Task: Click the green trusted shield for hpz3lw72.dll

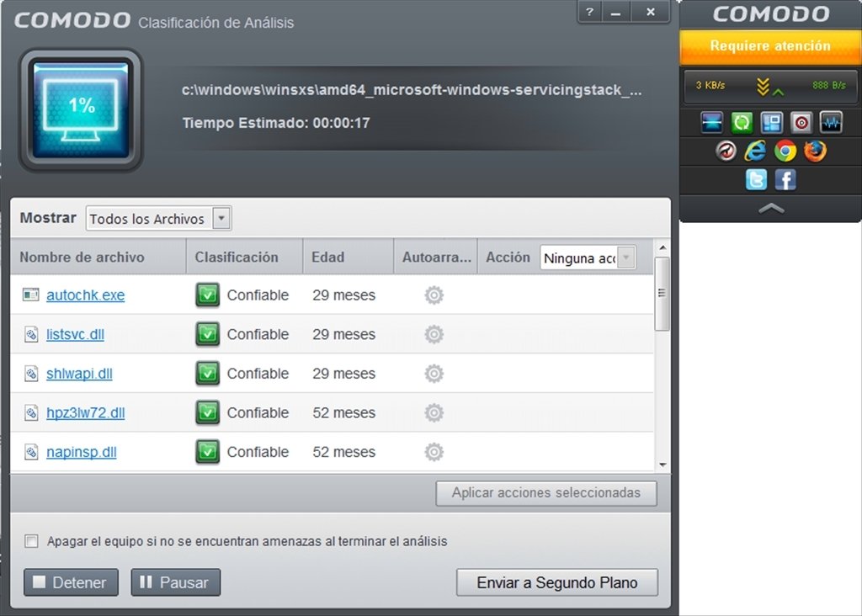Action: coord(208,412)
